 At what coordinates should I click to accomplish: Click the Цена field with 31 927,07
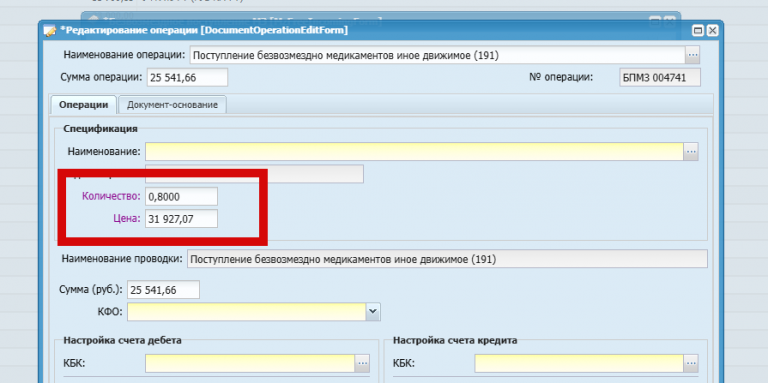tap(181, 219)
